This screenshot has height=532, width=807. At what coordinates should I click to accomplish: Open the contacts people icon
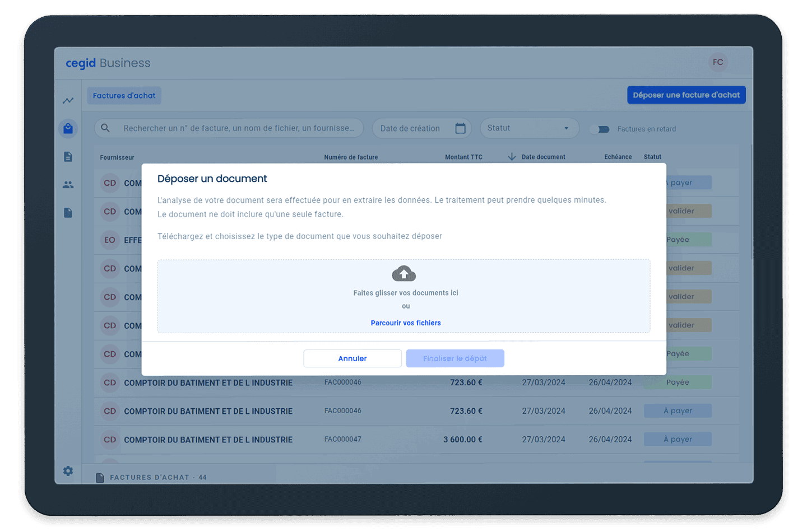tap(68, 184)
